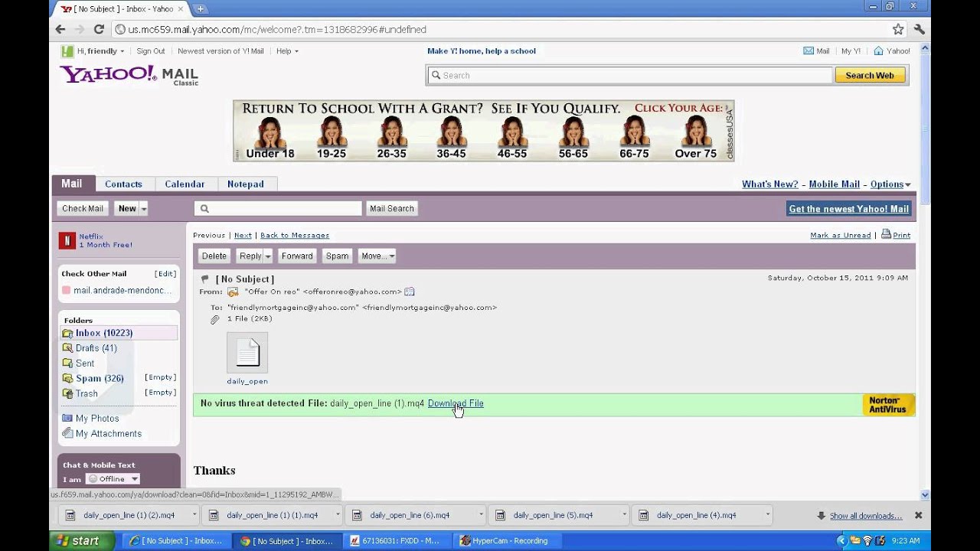Click the Mail envelope icon at top right
The height and width of the screenshot is (551, 980).
coord(808,51)
